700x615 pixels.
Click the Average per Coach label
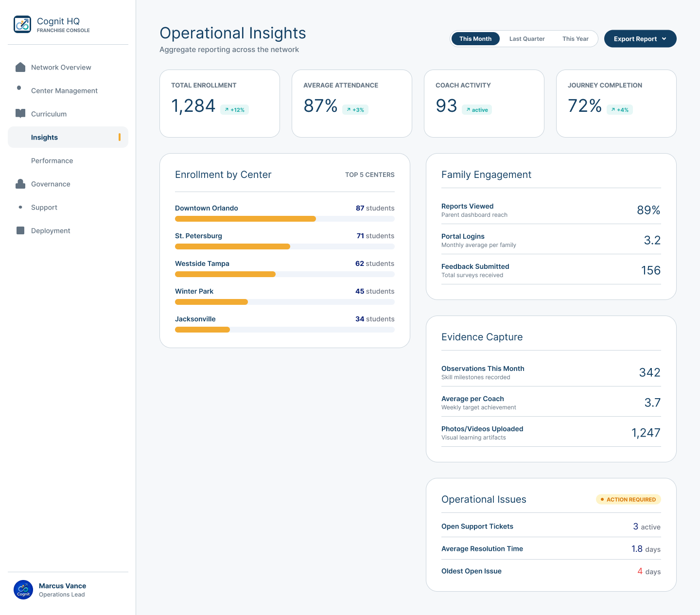point(472,399)
